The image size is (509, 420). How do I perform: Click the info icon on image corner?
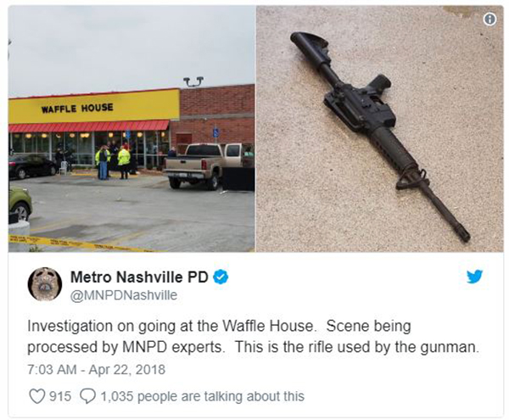(489, 20)
